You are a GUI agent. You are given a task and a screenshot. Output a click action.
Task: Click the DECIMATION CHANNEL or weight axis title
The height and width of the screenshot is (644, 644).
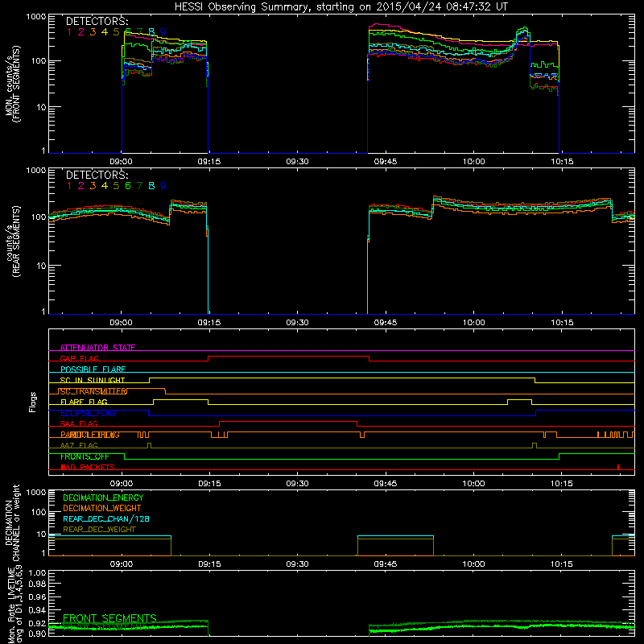(x=12, y=522)
